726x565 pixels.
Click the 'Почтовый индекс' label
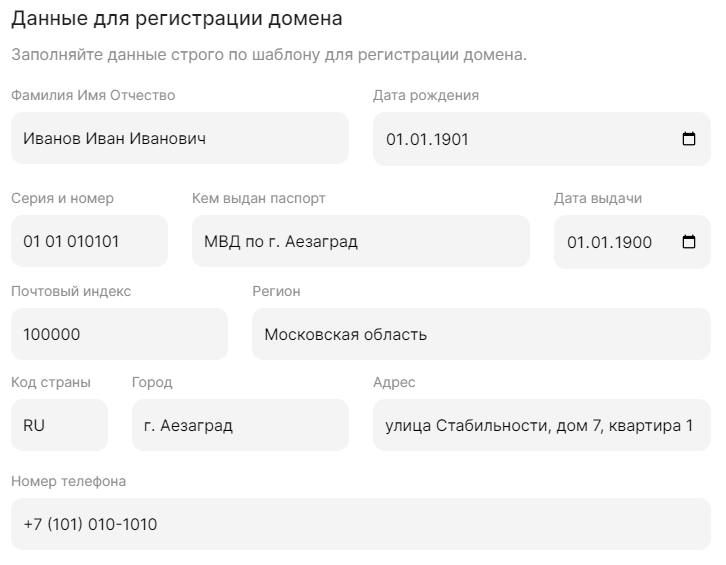pos(71,292)
